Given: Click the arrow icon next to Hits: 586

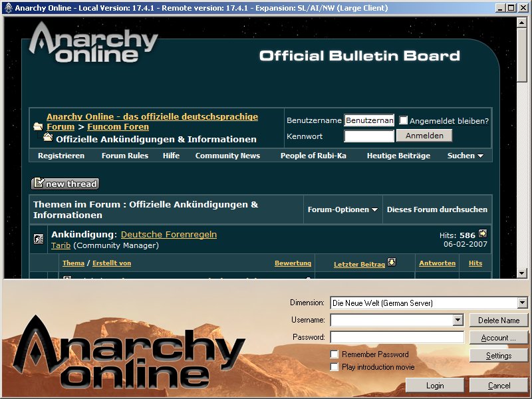Looking at the screenshot, I should tap(483, 233).
